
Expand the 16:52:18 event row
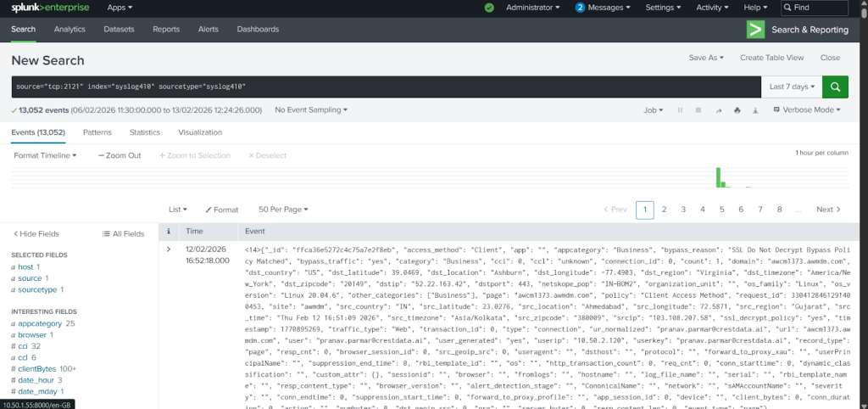(169, 249)
